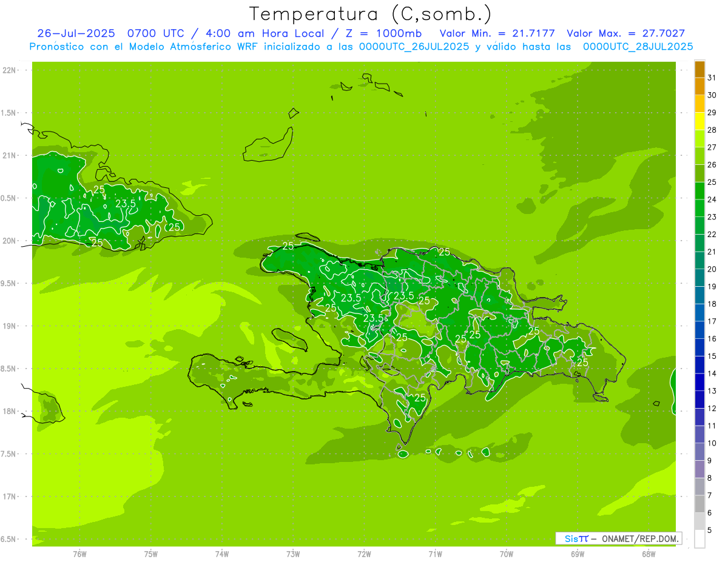Pick the purple 8–9 legend color band

point(700,470)
